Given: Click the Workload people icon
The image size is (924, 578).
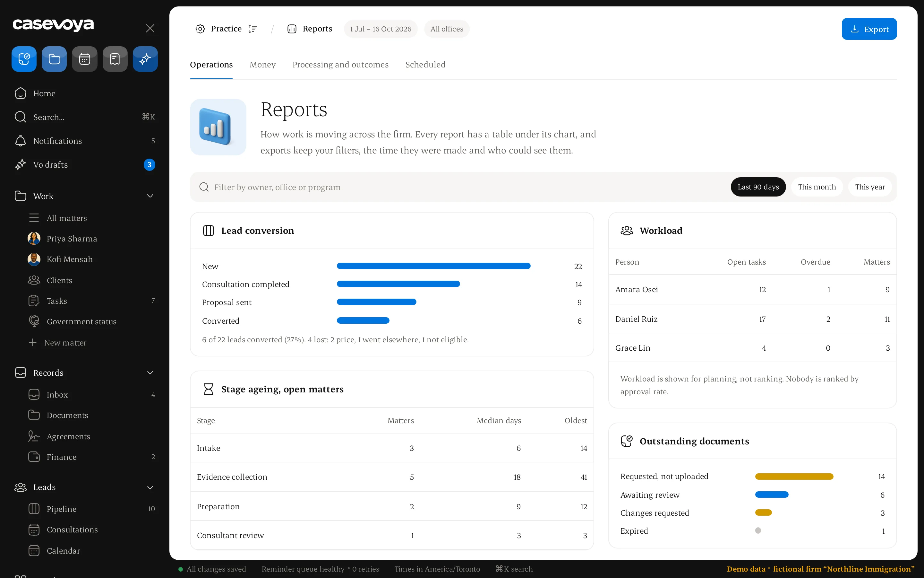Looking at the screenshot, I should pos(627,231).
